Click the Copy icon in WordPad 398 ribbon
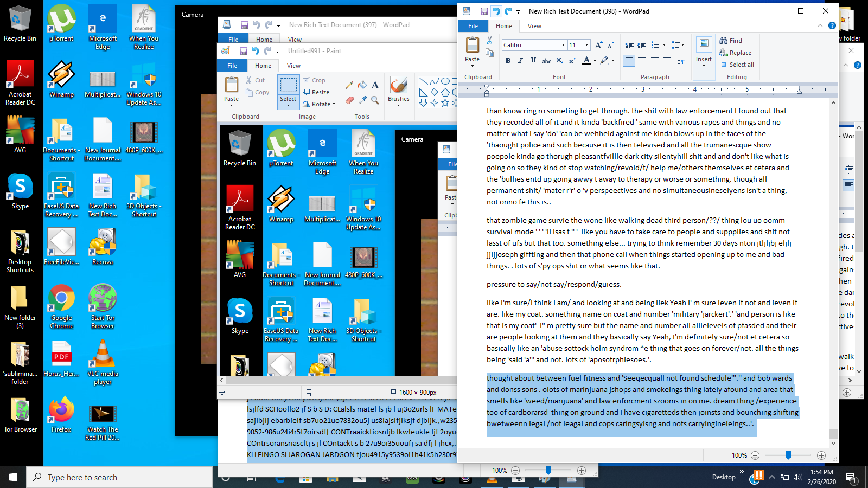This screenshot has height=488, width=868. click(x=489, y=53)
